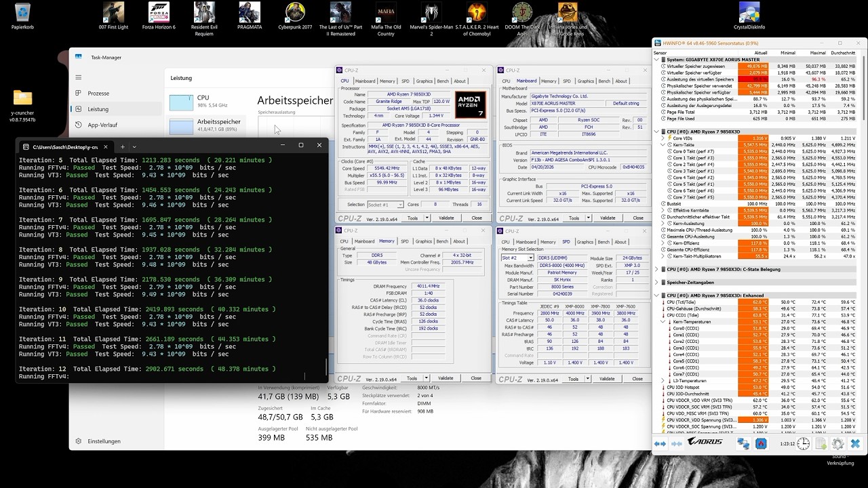Open the y-cruncher folder on desktop
The width and height of the screenshot is (868, 488).
point(22,106)
